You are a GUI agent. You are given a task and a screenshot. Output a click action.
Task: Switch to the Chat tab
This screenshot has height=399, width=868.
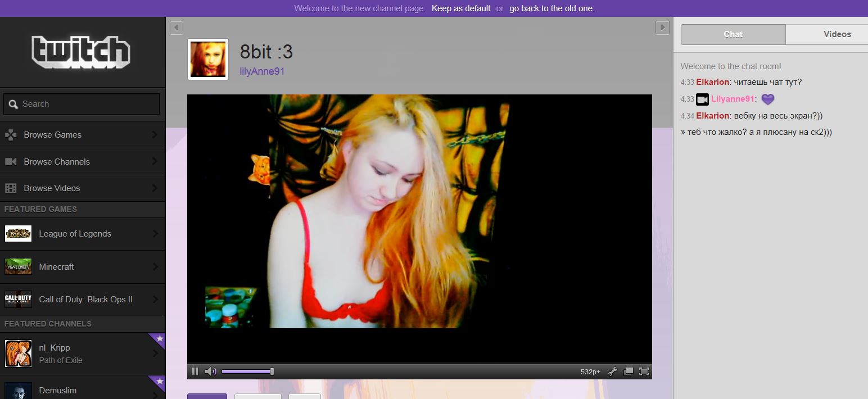(733, 34)
